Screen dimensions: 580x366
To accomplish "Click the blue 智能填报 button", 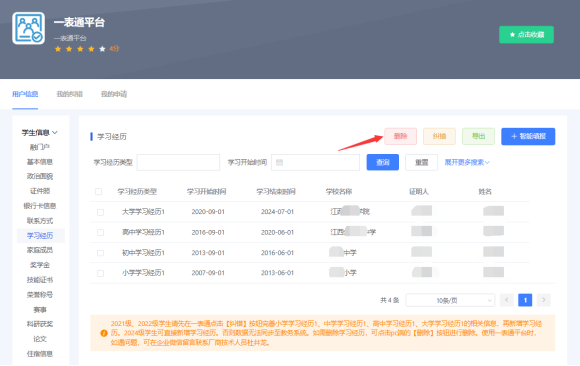I will click(x=528, y=136).
